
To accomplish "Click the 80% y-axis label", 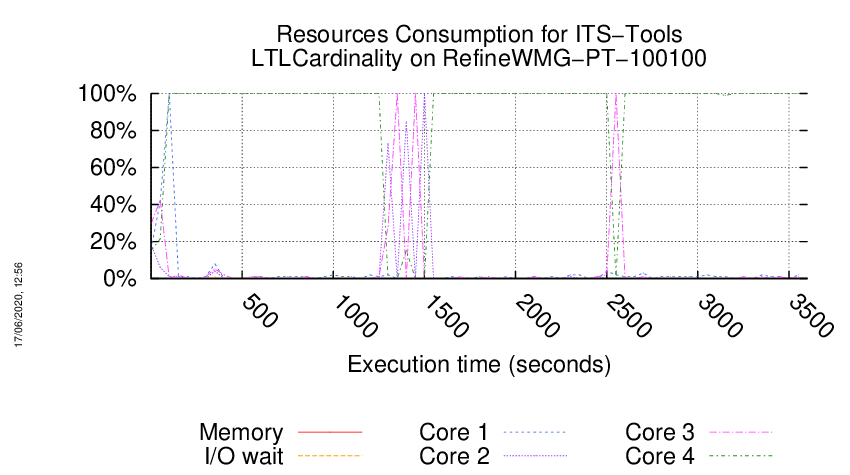I will (x=113, y=131).
